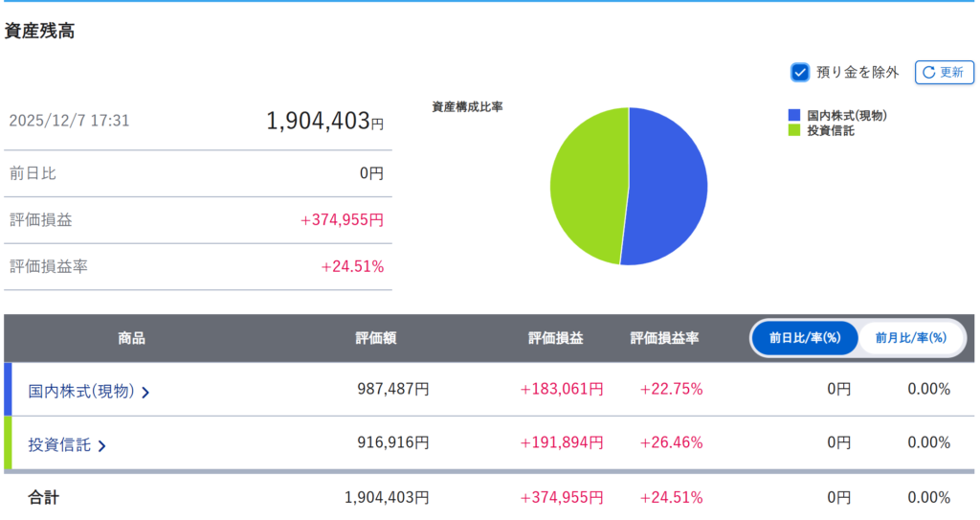Open the 投資信託 row link
This screenshot has width=980, height=520.
59,444
